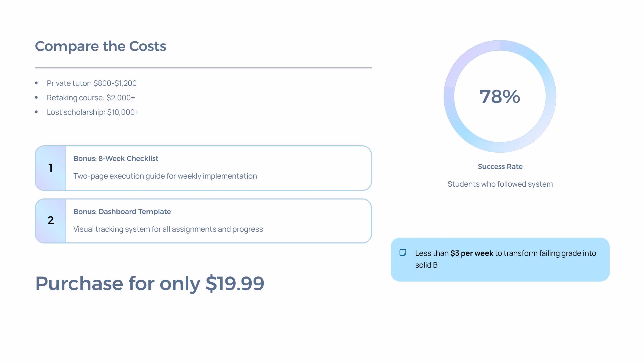Select the "Bonus: Dashboard Template" title
644x362 pixels.
[122, 212]
